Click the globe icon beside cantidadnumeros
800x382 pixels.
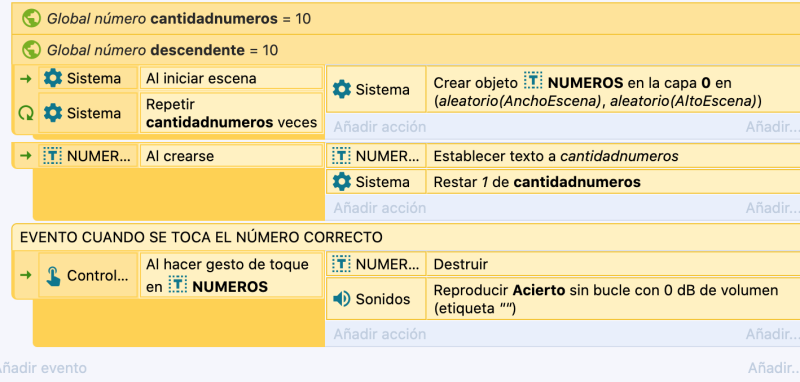click(x=31, y=19)
